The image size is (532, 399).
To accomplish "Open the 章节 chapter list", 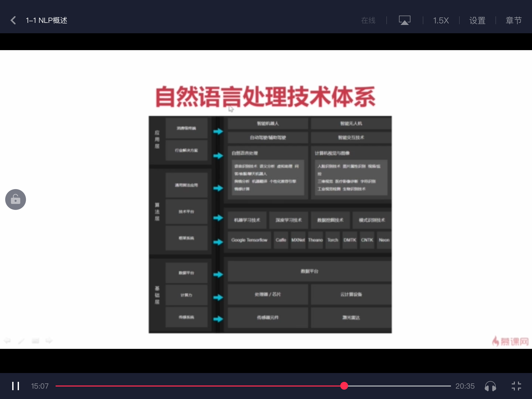I will [514, 20].
